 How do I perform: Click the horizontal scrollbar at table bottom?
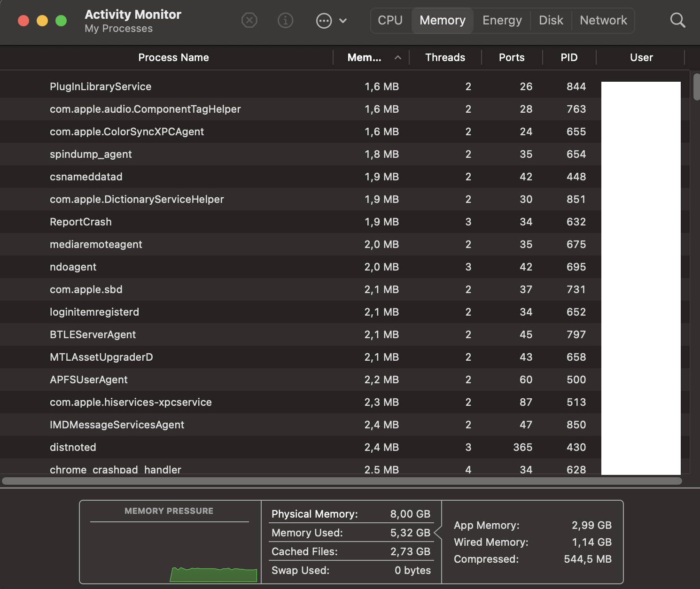342,481
